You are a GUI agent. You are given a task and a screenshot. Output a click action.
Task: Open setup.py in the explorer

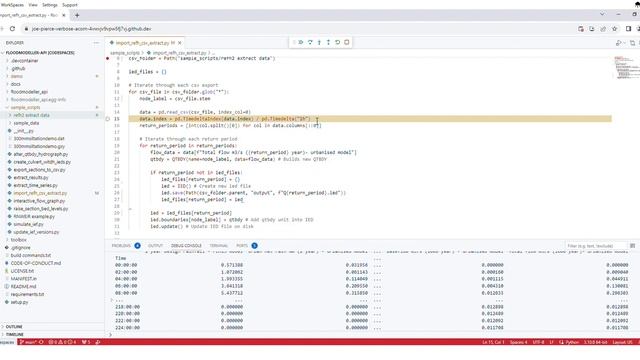pyautogui.click(x=19, y=302)
